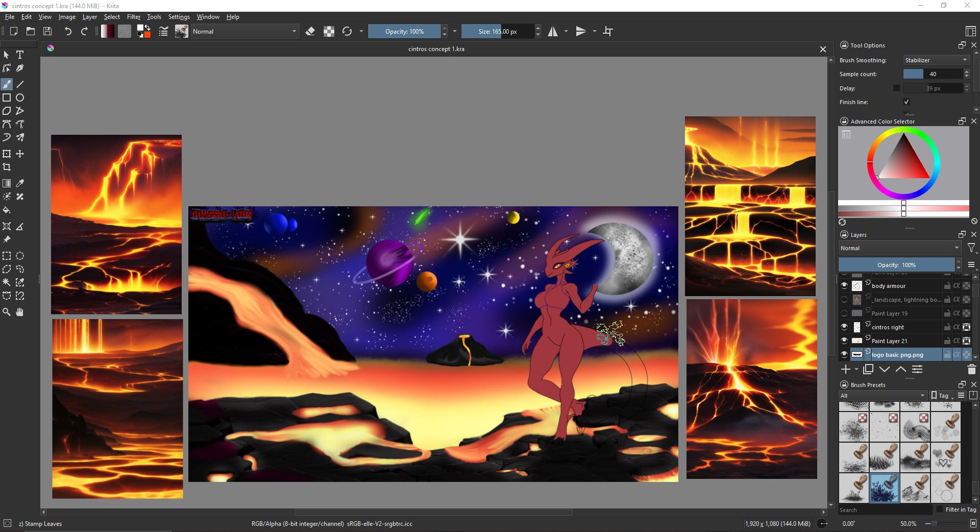
Task: Move layer down arrow button
Action: click(885, 369)
